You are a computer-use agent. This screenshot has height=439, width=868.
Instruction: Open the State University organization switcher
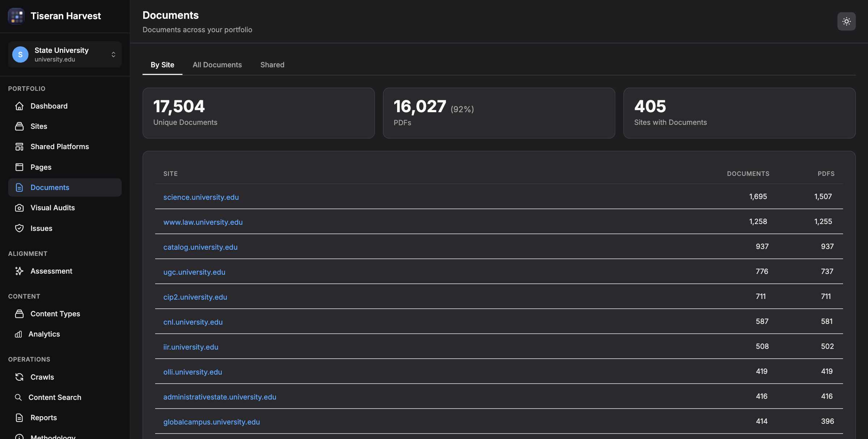tap(65, 54)
